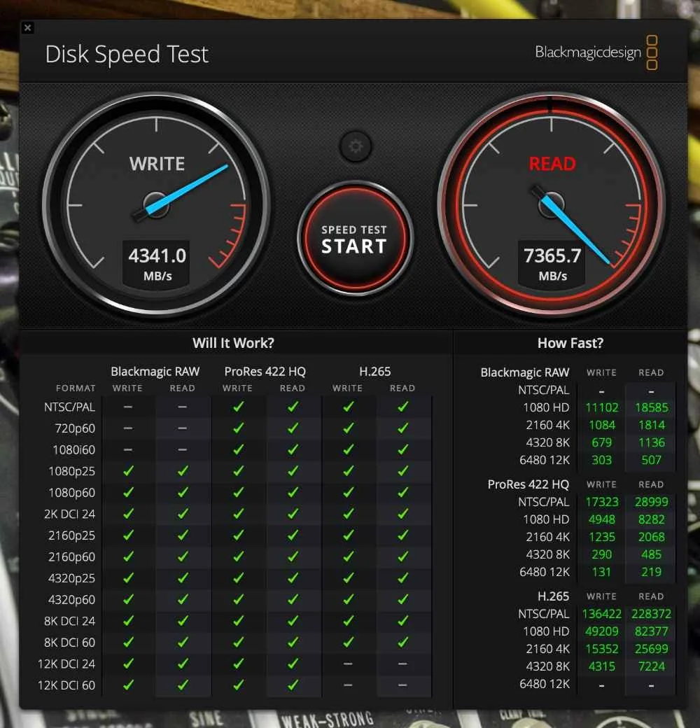Click the Will It Work? heading
Screen dimensions: 700x728
coord(234,343)
